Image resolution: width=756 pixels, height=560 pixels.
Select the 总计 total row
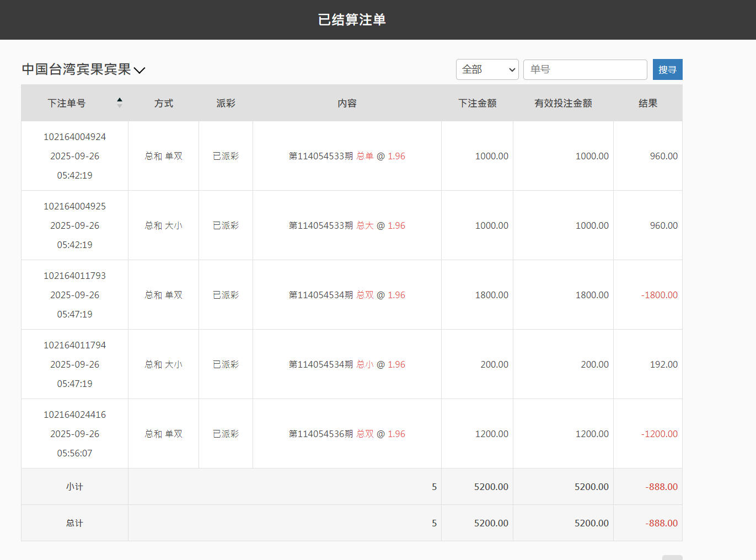74,523
